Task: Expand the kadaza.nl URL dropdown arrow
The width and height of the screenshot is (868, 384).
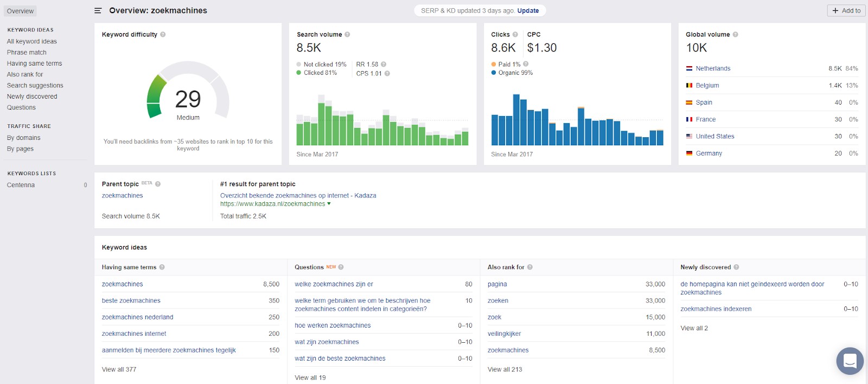Action: coord(329,204)
